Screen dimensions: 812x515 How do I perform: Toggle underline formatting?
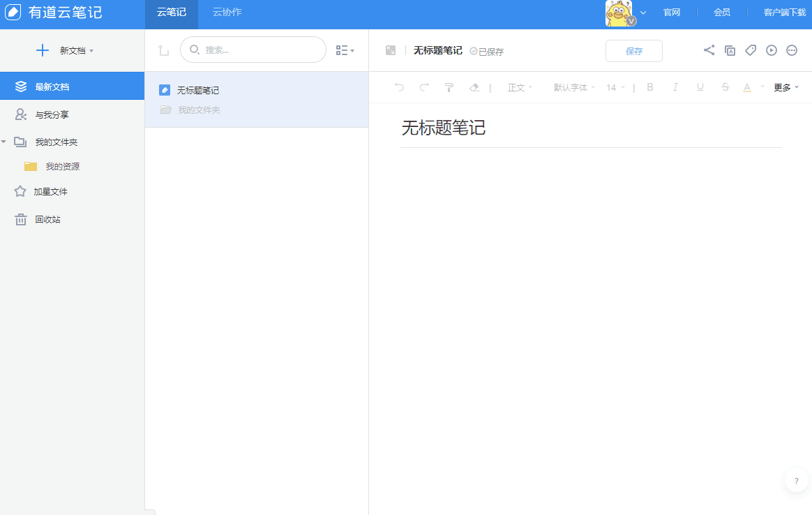point(700,87)
